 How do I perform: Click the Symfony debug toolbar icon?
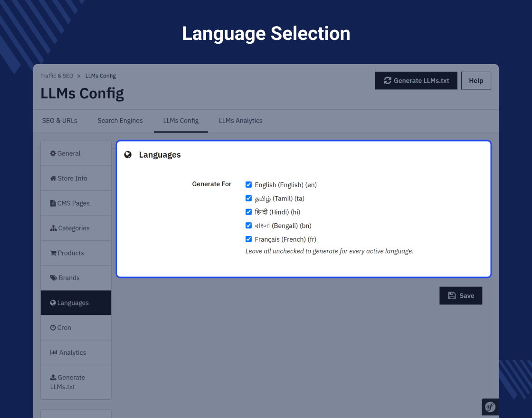point(490,407)
